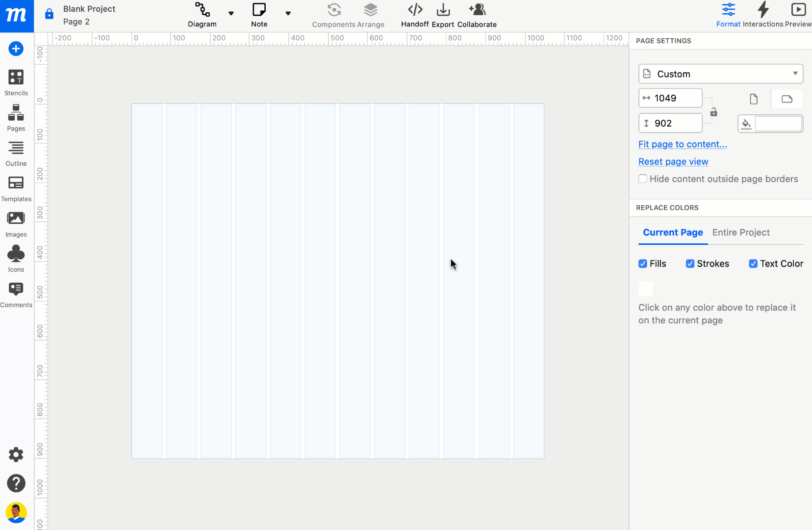Open settings gear in sidebar
The image size is (812, 530).
pos(16,454)
